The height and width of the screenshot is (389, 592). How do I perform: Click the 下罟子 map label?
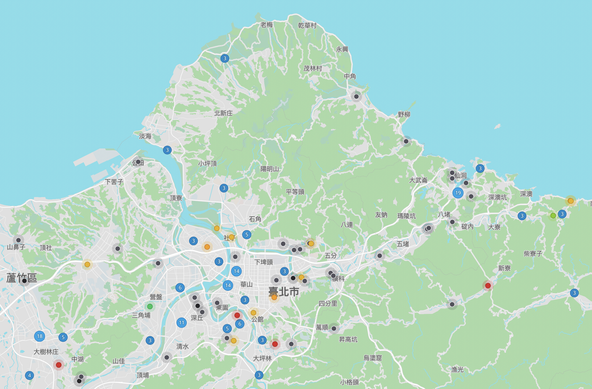tap(114, 182)
